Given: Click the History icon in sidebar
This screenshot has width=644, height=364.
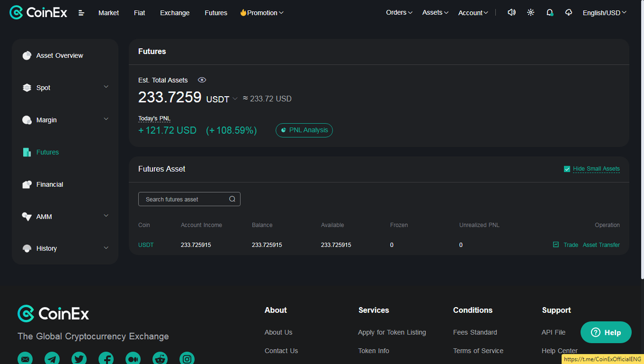Looking at the screenshot, I should [27, 248].
